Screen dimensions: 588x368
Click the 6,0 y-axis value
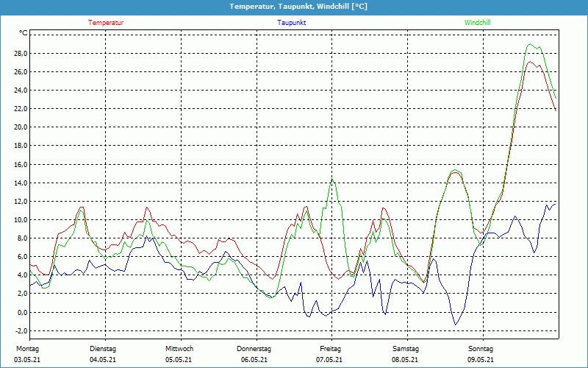(x=22, y=256)
